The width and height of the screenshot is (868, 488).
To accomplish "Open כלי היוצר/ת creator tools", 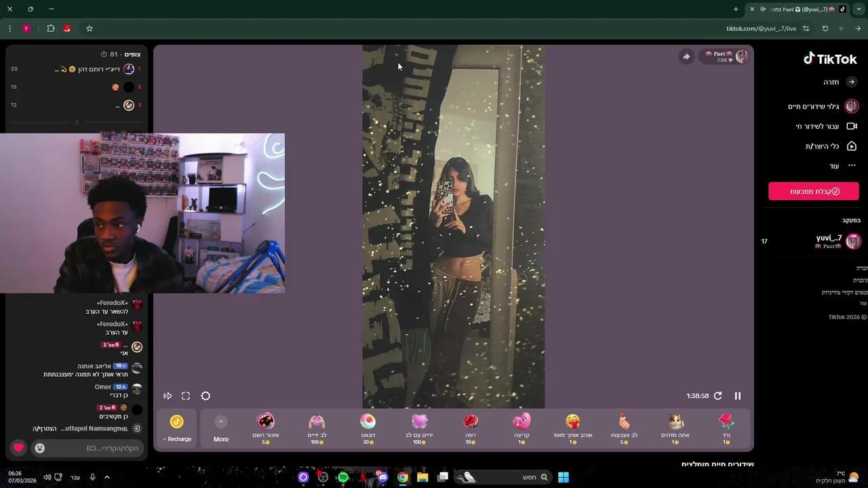I will coord(831,146).
